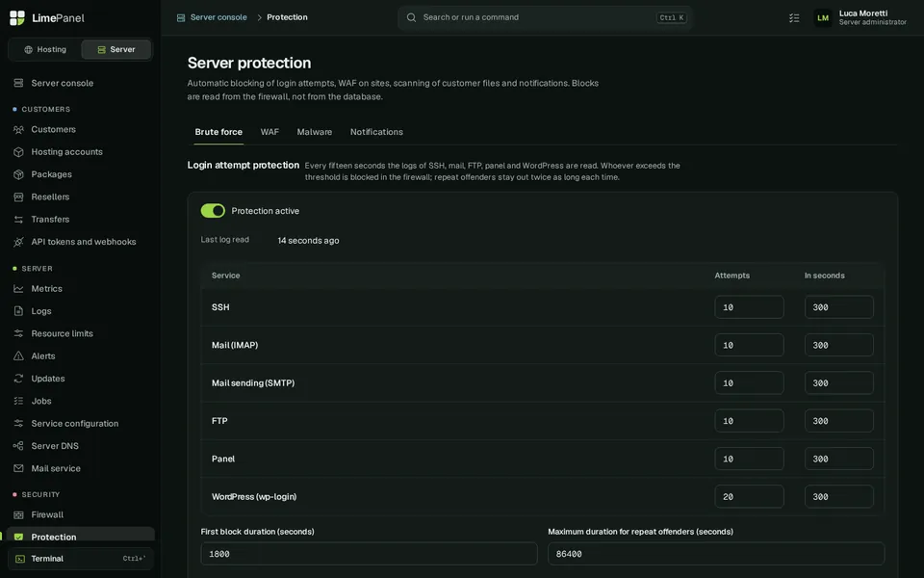Click the 'In seconds' column header
This screenshot has height=578, width=924.
[825, 276]
